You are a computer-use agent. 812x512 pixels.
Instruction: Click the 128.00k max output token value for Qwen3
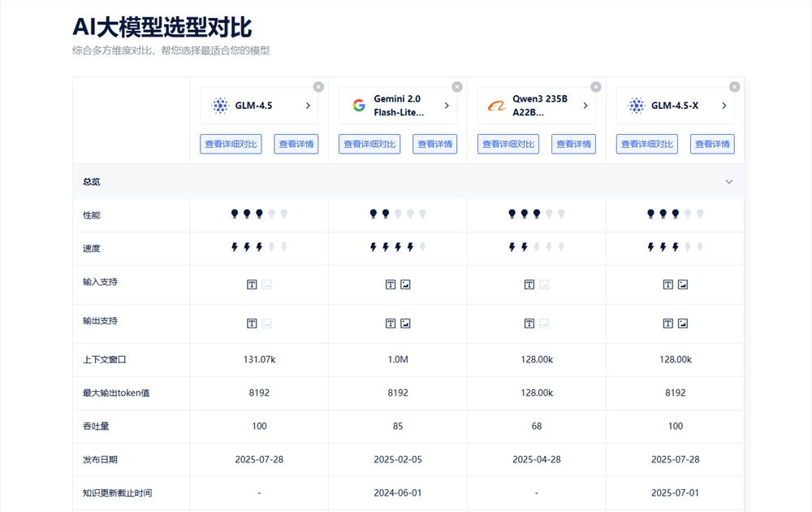537,393
